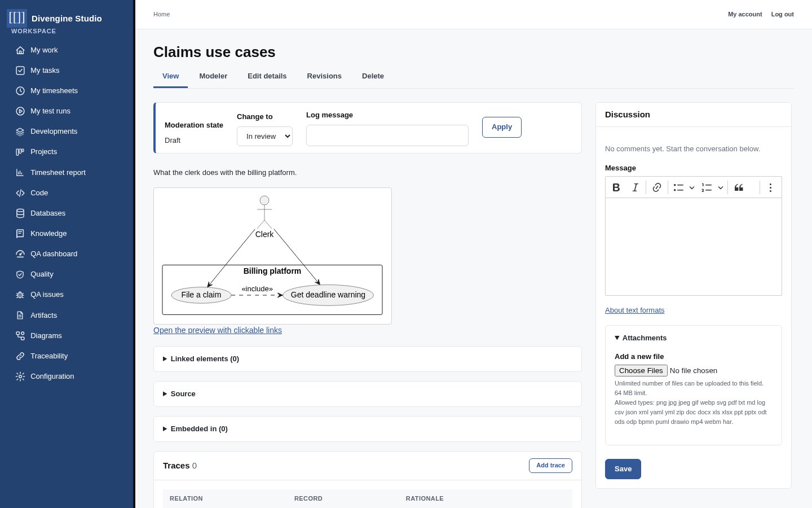Screen dimensions: 812x508
Task: Switch to the Modeler tab
Action: (x=213, y=76)
